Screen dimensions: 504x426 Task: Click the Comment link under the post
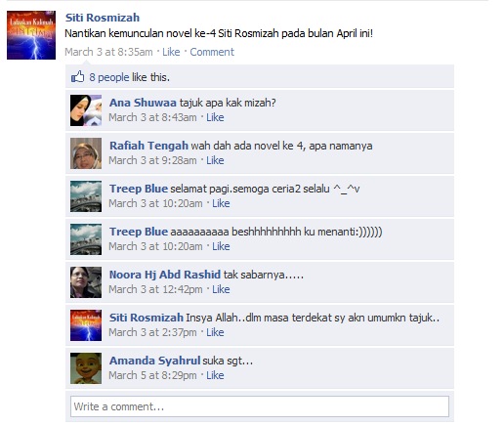pyautogui.click(x=212, y=52)
